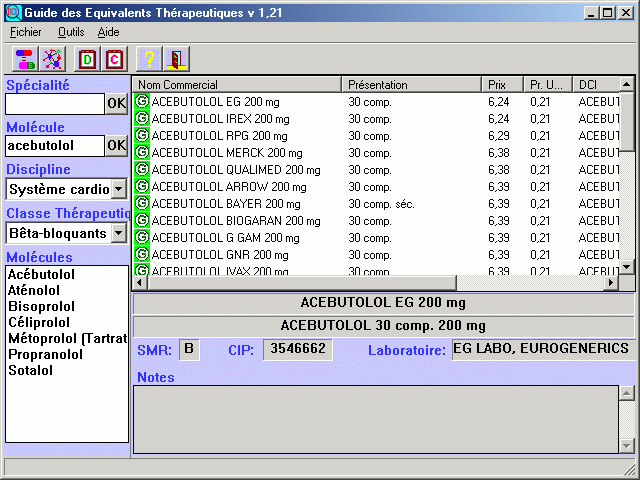Sort by Nom Commercial column header
The image size is (640, 480).
(237, 84)
